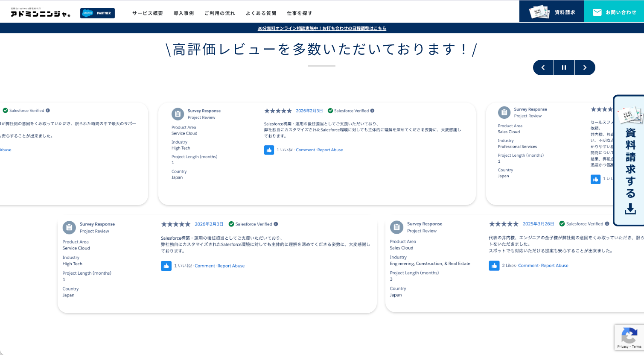Click the reCAPTCHA logo badge
Screen dimensions: 644x355
coord(629,335)
